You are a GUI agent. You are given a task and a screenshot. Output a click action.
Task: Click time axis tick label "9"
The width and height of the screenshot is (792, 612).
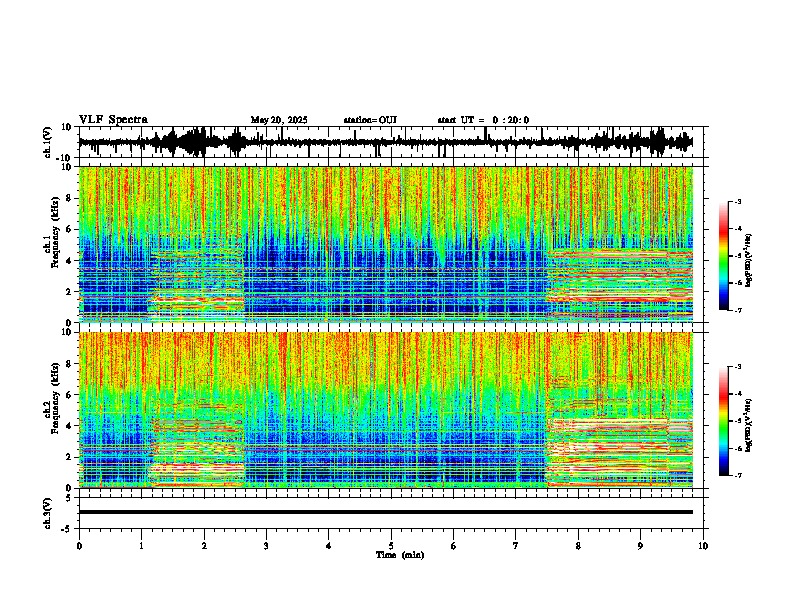pyautogui.click(x=640, y=546)
